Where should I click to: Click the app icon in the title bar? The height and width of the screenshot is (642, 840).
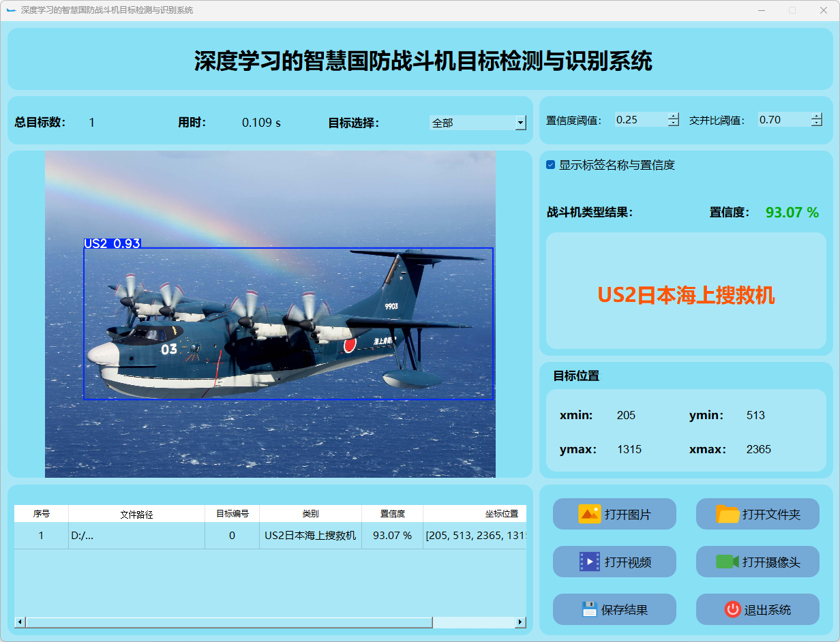coord(11,10)
